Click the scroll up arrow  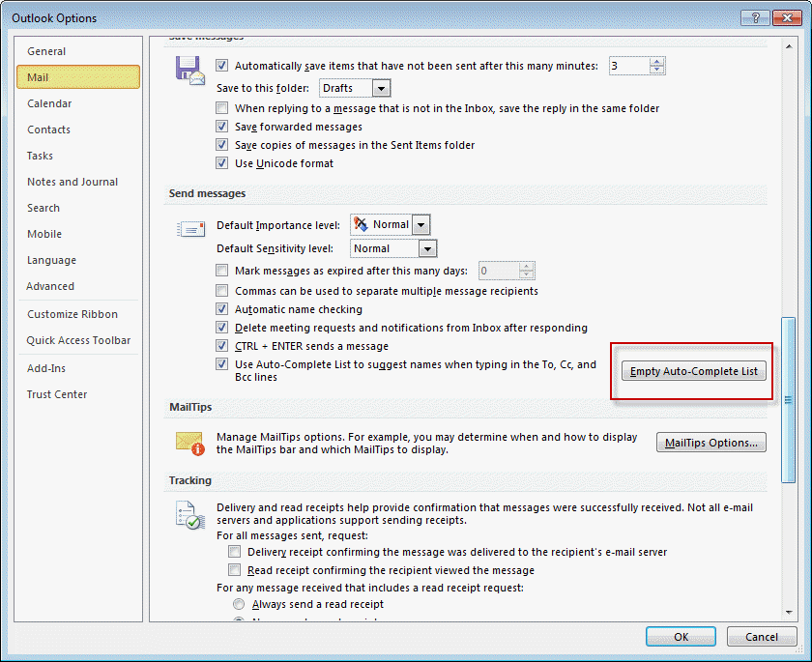click(789, 46)
